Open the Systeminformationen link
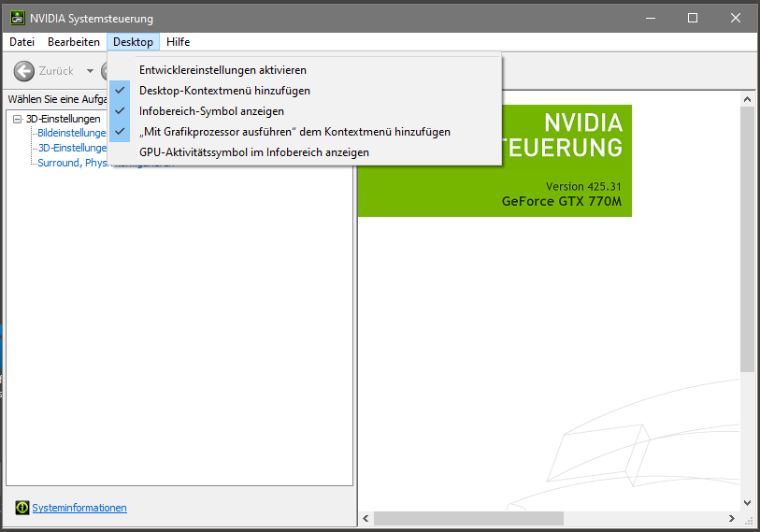 click(x=79, y=508)
